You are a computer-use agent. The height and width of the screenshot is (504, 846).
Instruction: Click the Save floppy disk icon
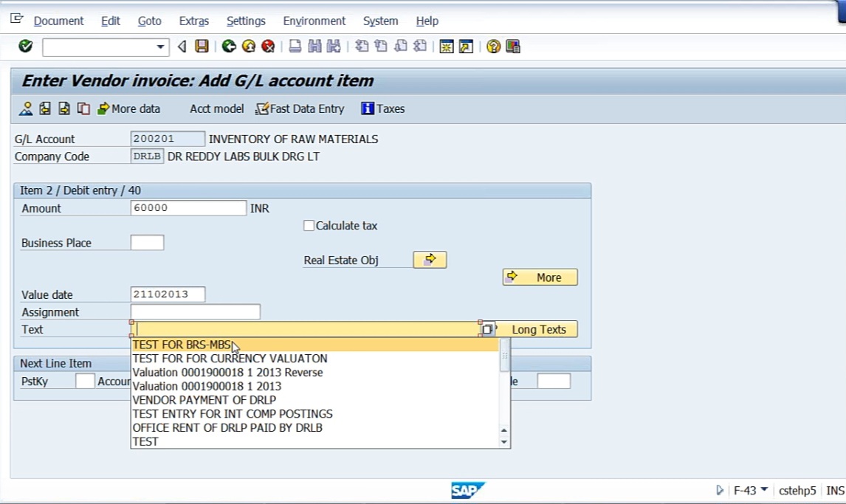[202, 46]
